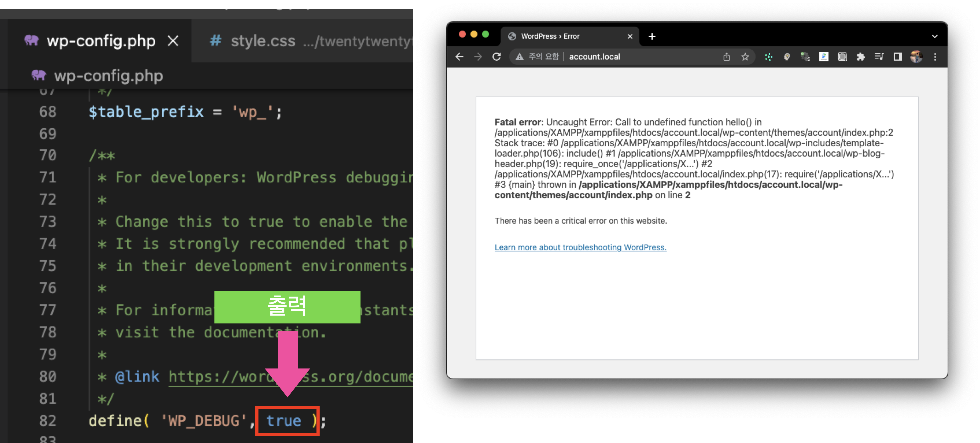This screenshot has width=980, height=443.
Task: Switch to the wp-config.php editor tab
Action: point(100,41)
